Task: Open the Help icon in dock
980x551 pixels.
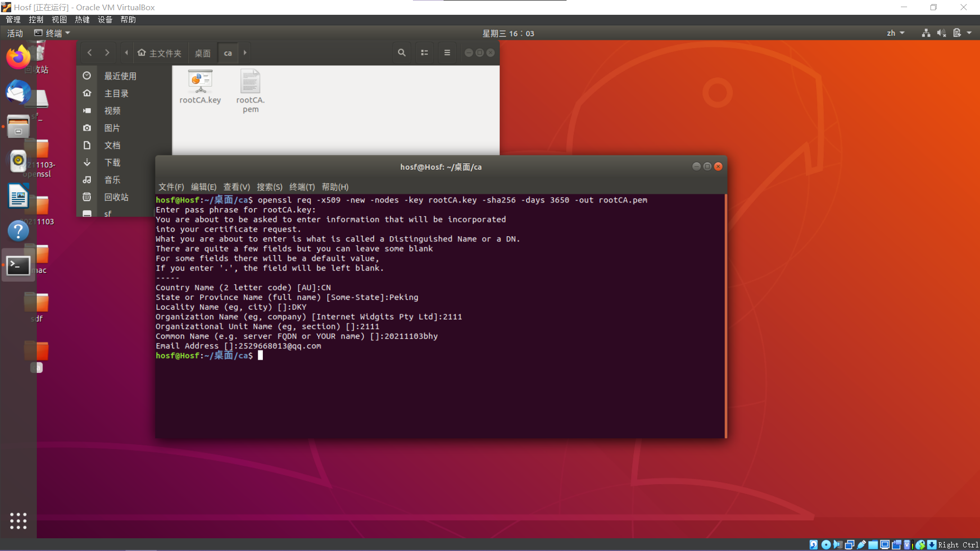Action: [18, 231]
